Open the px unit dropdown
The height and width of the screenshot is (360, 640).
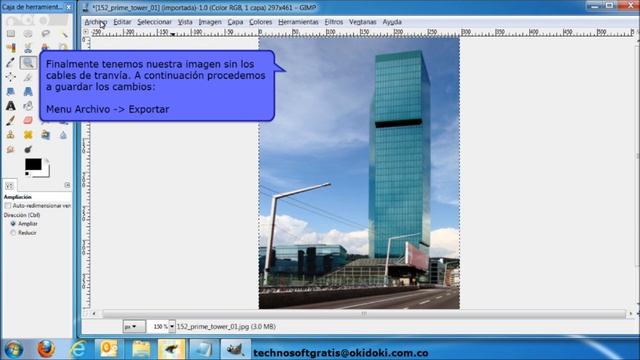click(x=133, y=327)
